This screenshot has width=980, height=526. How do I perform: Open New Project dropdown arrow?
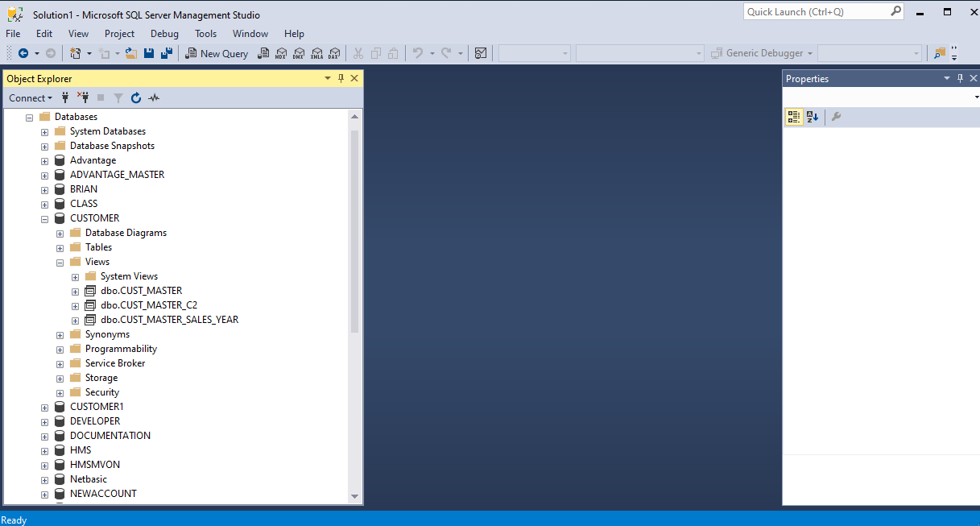89,53
